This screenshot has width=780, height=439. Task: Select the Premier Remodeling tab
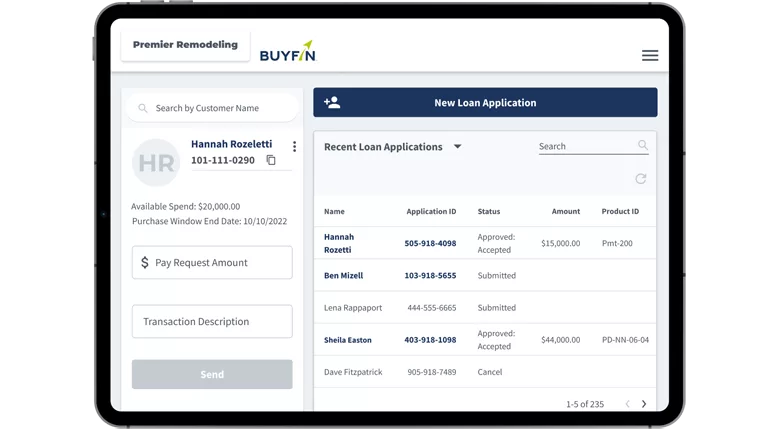click(185, 45)
